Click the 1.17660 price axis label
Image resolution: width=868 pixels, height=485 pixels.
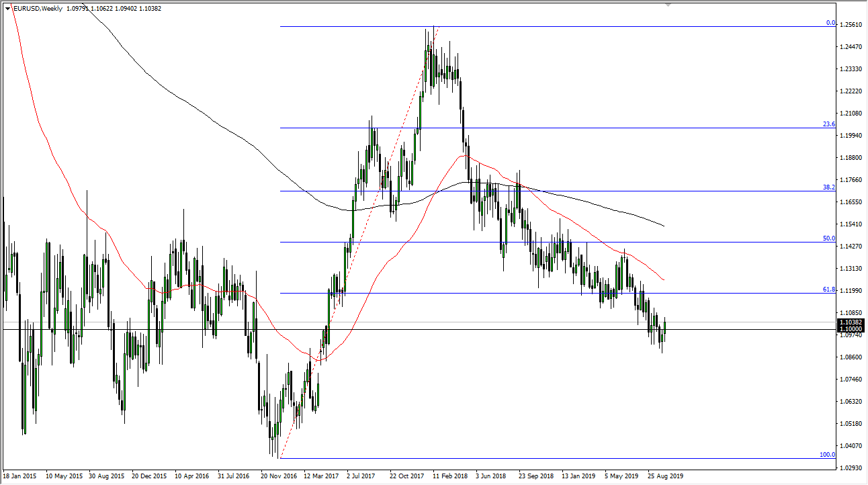[x=851, y=180]
